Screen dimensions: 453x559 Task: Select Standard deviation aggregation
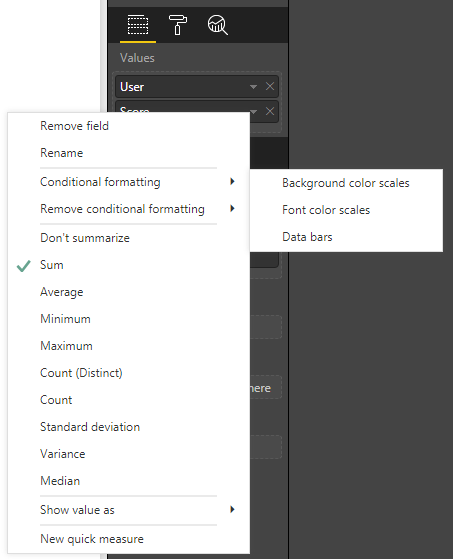pyautogui.click(x=129, y=427)
